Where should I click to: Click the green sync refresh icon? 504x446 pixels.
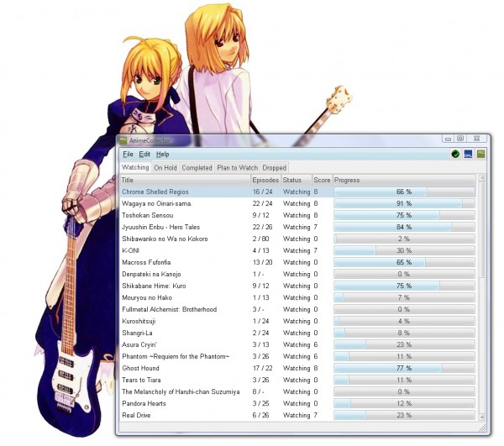coord(455,154)
